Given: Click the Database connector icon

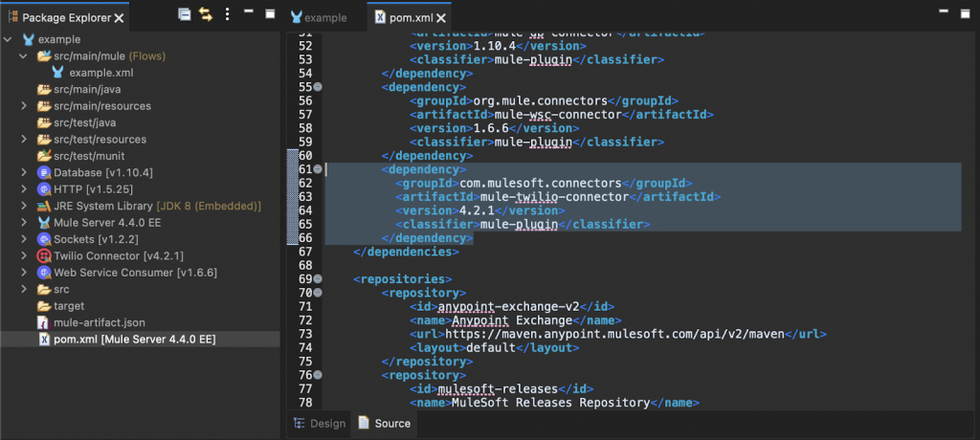Looking at the screenshot, I should [44, 172].
